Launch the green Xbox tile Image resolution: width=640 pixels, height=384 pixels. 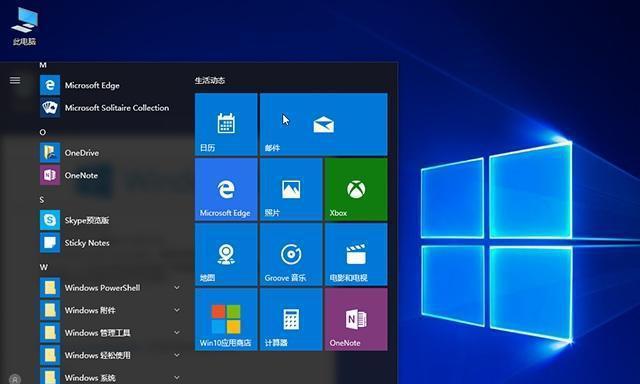point(356,189)
